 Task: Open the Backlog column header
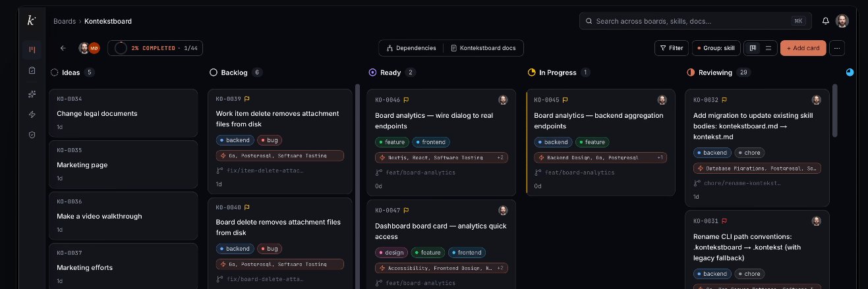point(236,72)
